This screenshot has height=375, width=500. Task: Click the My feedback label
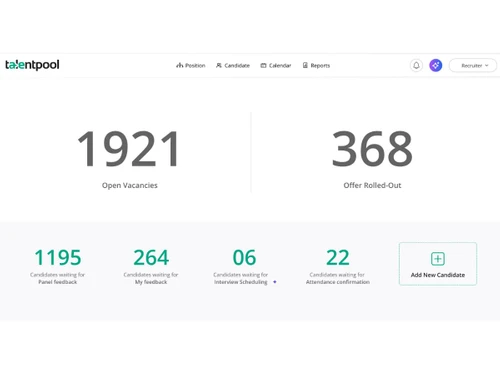(151, 282)
